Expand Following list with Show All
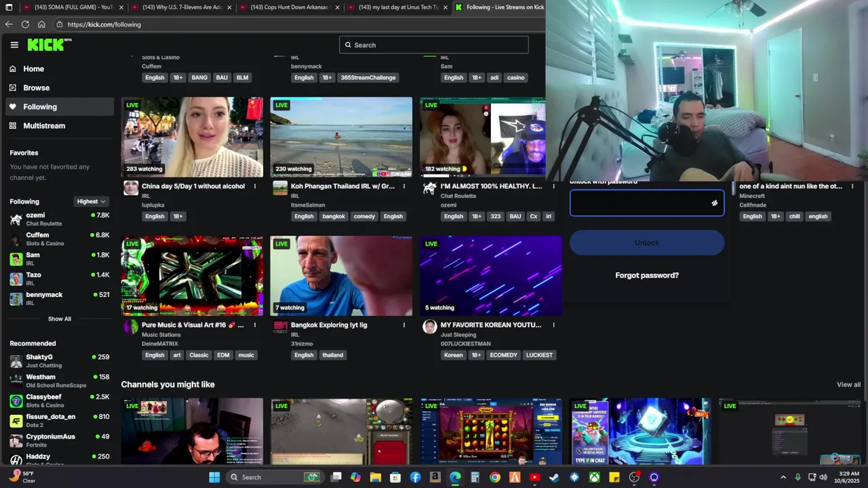This screenshot has height=488, width=868. tap(59, 319)
